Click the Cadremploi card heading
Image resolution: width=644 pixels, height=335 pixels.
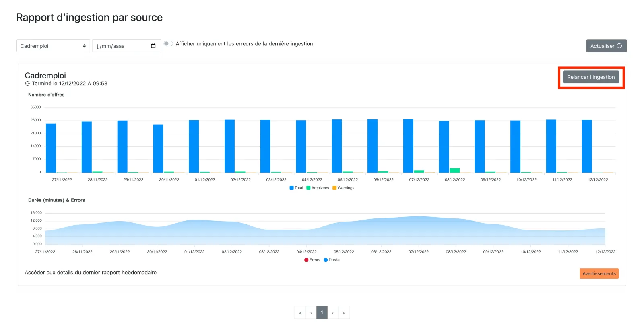(45, 75)
